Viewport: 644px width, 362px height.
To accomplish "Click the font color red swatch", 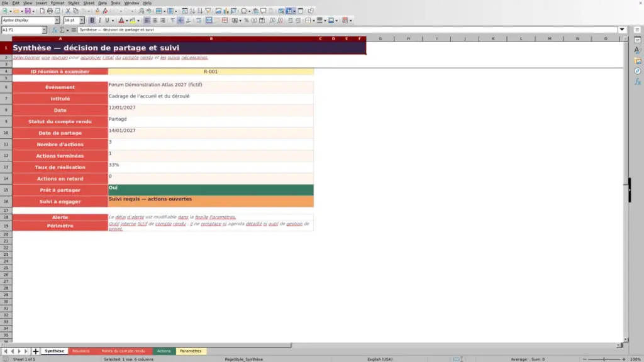I will pyautogui.click(x=121, y=20).
